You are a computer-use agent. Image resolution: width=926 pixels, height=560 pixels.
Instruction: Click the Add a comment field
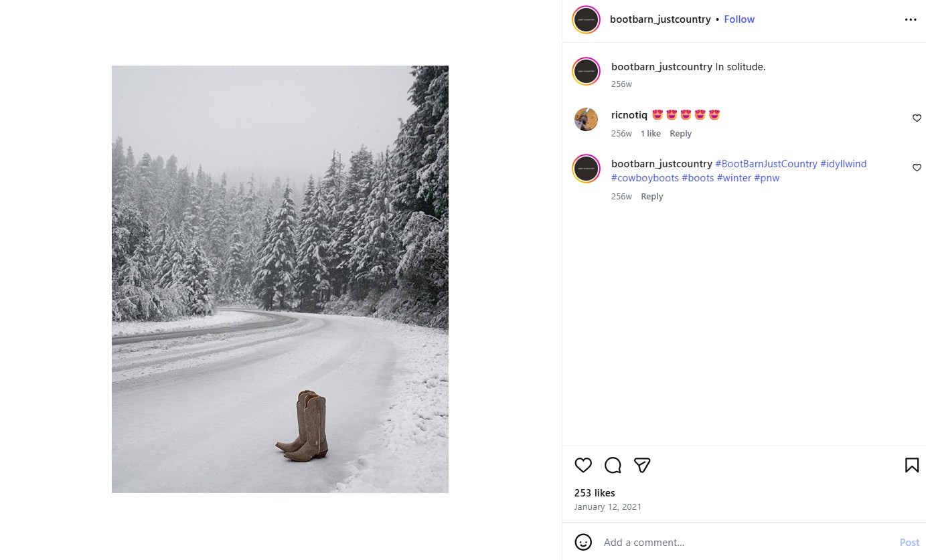[x=743, y=543]
